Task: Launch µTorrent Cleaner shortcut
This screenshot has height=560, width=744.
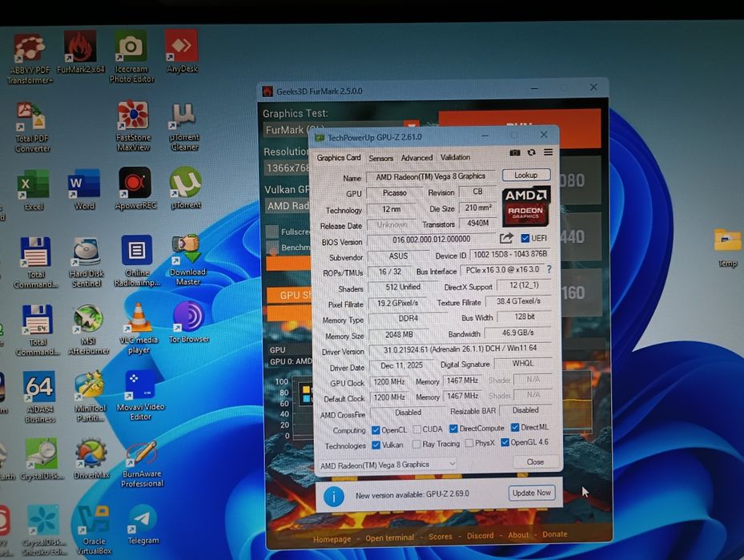Action: (184, 127)
